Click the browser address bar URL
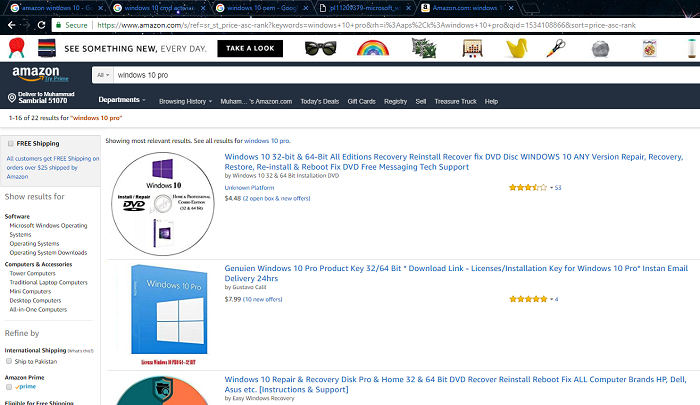The image size is (700, 405). [x=366, y=25]
